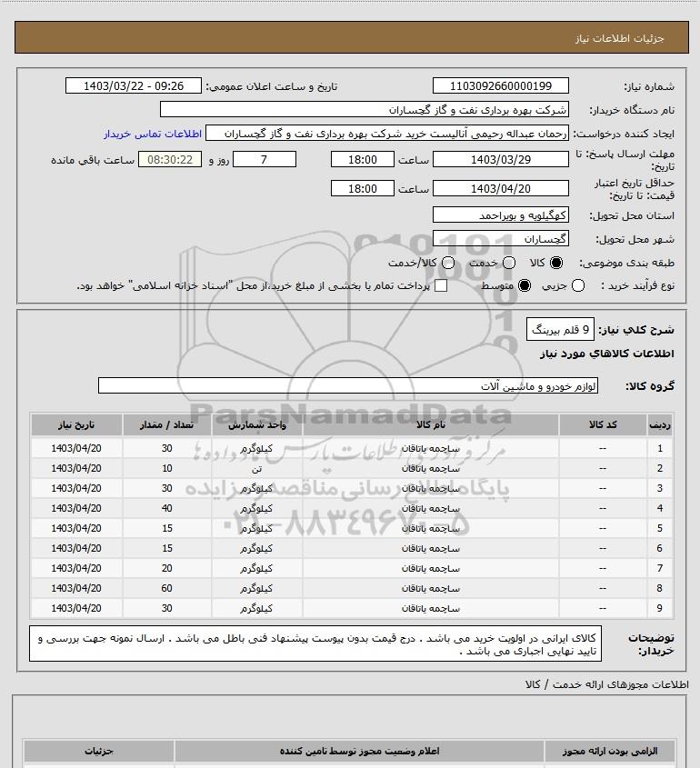
Task: Click the buyer organization name field
Action: tap(364, 110)
